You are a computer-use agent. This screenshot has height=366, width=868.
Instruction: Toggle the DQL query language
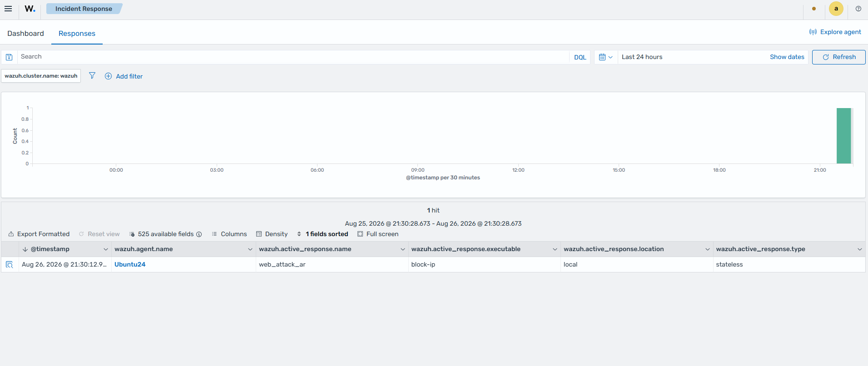click(580, 57)
